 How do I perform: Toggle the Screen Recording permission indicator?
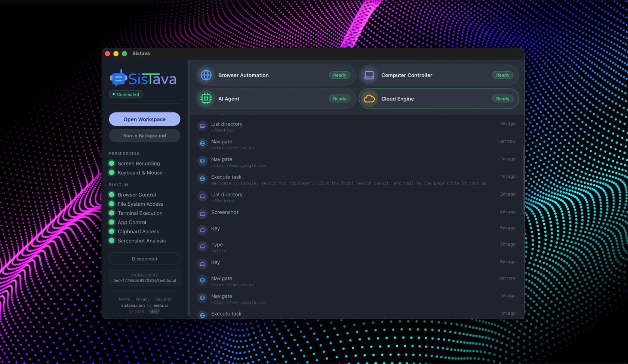click(111, 163)
